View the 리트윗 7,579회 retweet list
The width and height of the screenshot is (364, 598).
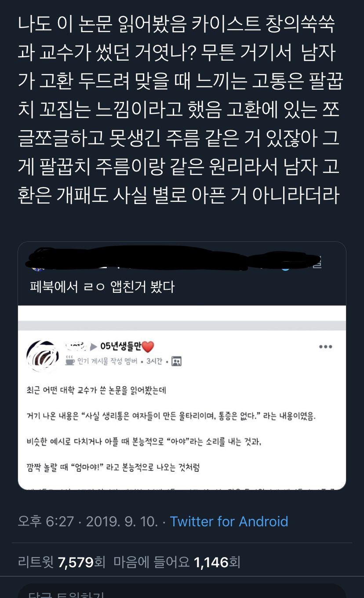coord(62,562)
